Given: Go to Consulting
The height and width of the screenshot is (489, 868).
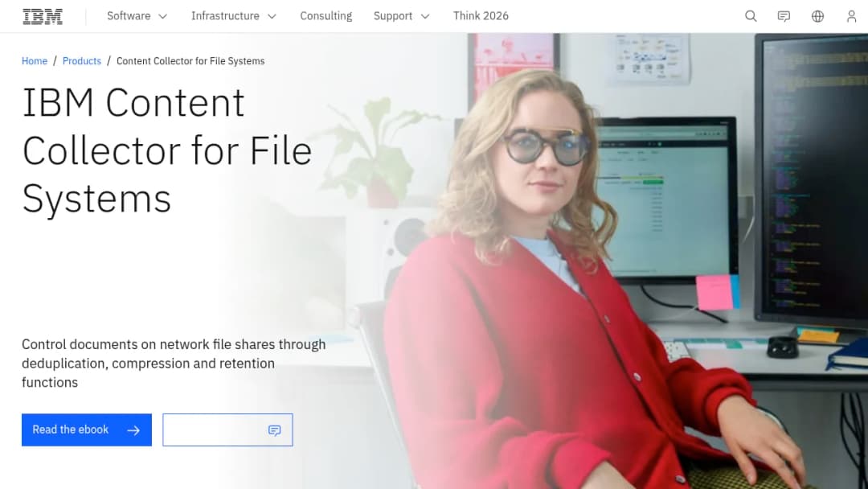Looking at the screenshot, I should pos(326,16).
